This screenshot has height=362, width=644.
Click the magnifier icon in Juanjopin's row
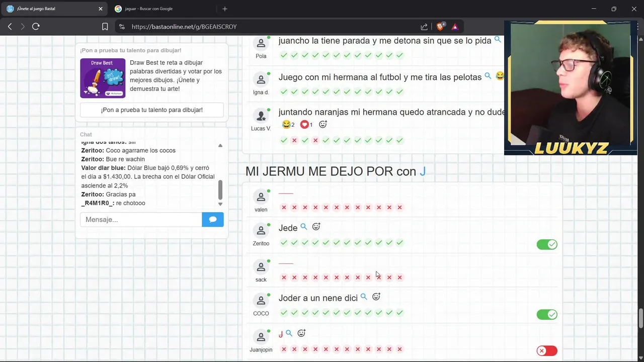point(289,333)
